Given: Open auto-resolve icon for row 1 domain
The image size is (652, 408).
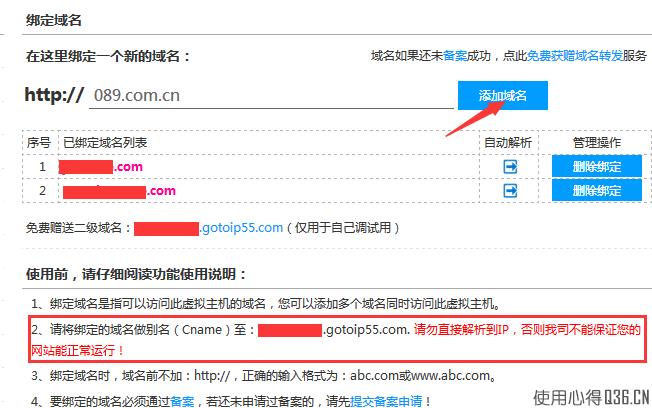Looking at the screenshot, I should click(x=510, y=167).
